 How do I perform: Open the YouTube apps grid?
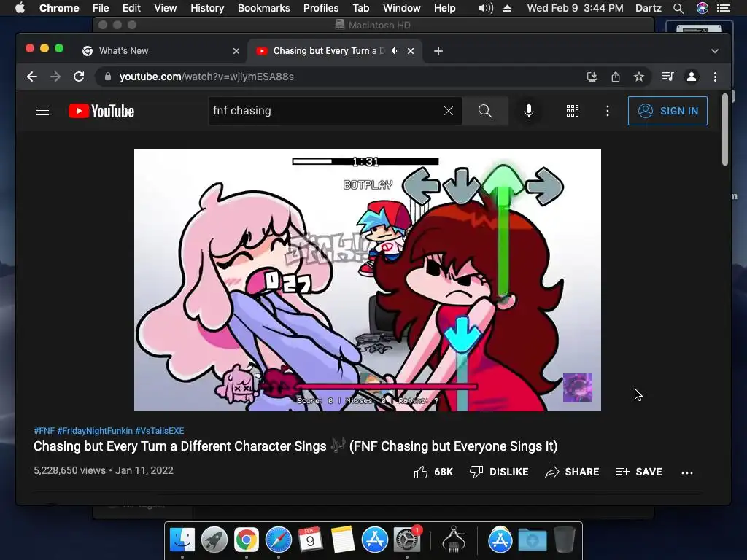[573, 111]
